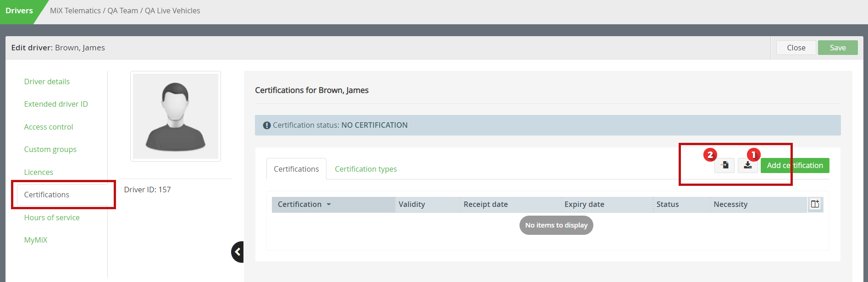This screenshot has width=868, height=282.
Task: Click the Certification status info icon
Action: pos(266,125)
